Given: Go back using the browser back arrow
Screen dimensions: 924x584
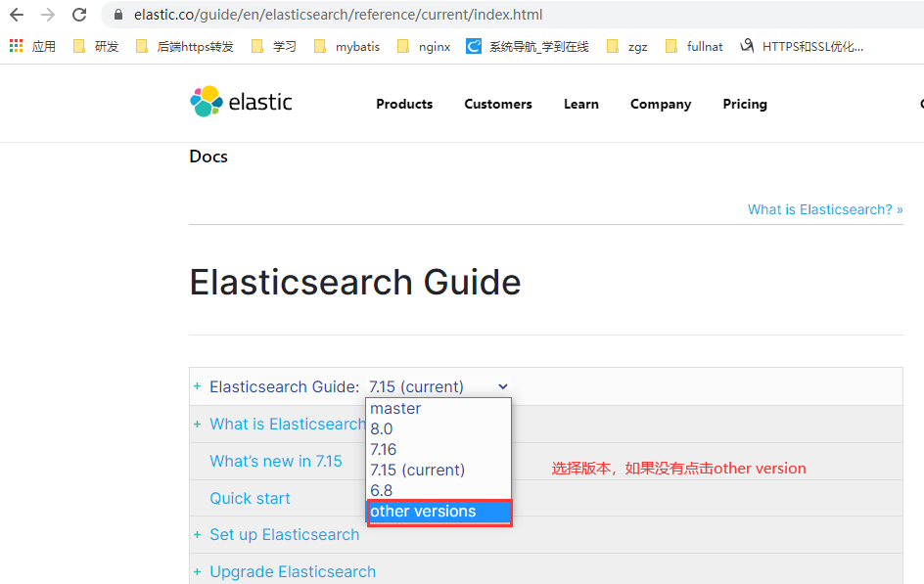Looking at the screenshot, I should coord(17,15).
